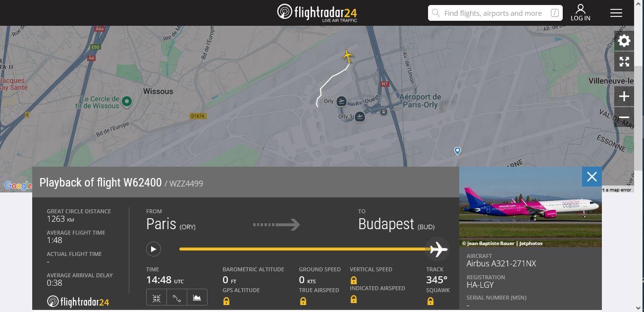Toggle the center-on-aircraft view button
The height and width of the screenshot is (312, 644).
pyautogui.click(x=157, y=298)
